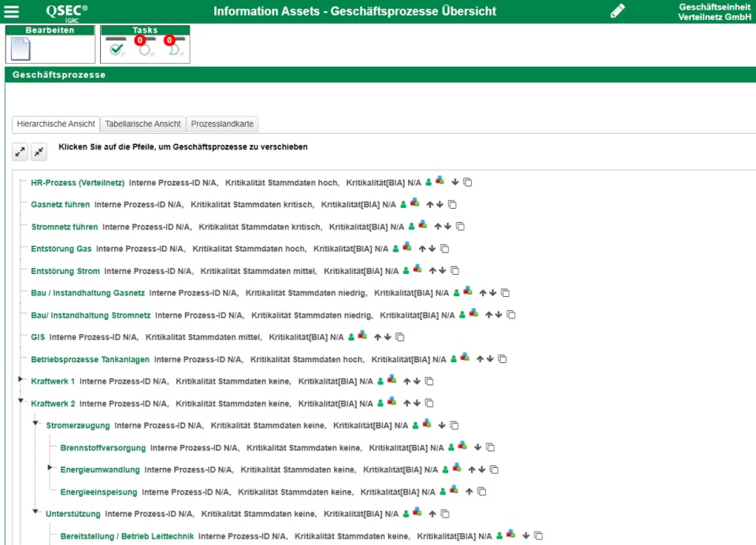Image resolution: width=756 pixels, height=545 pixels.
Task: Collapse the Kraftwerk 2 tree node
Action: point(20,401)
